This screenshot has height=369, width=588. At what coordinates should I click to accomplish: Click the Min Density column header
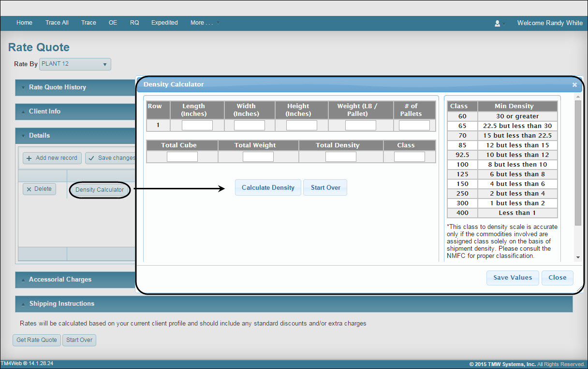tap(517, 106)
